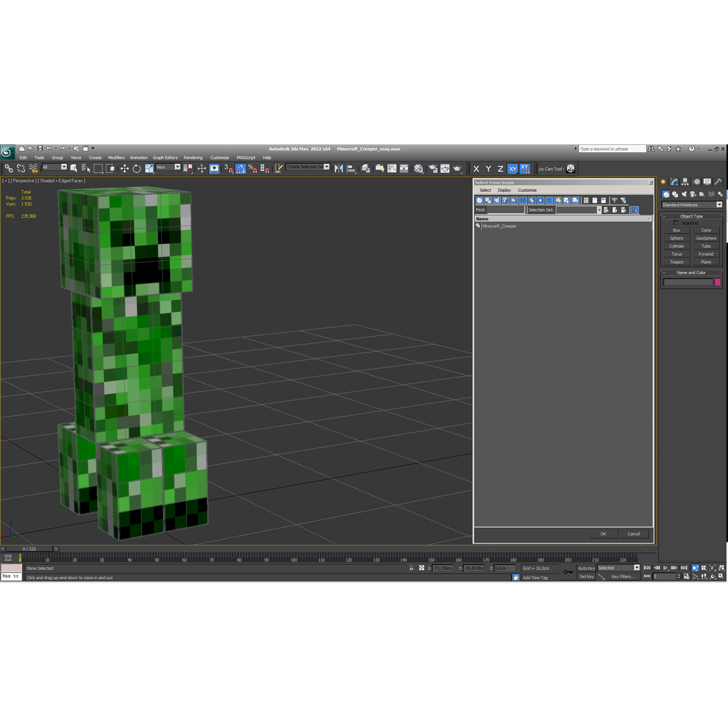Select the Mirror tool on main toolbar
Screen dimensions: 728x728
(339, 168)
